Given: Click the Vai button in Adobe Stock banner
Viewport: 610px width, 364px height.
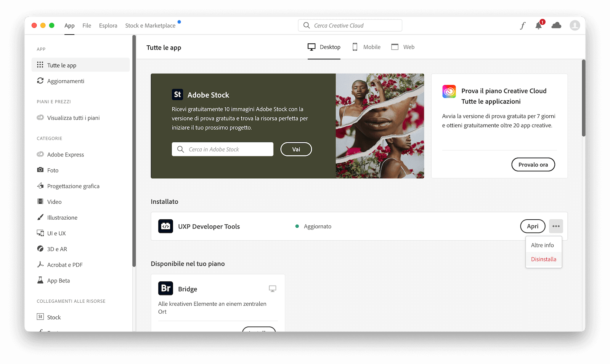Looking at the screenshot, I should [296, 149].
